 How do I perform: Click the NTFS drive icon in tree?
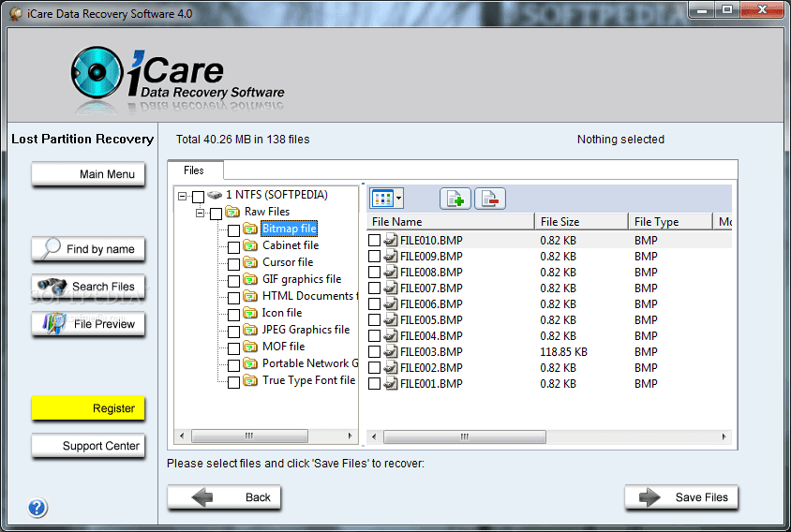(x=215, y=195)
